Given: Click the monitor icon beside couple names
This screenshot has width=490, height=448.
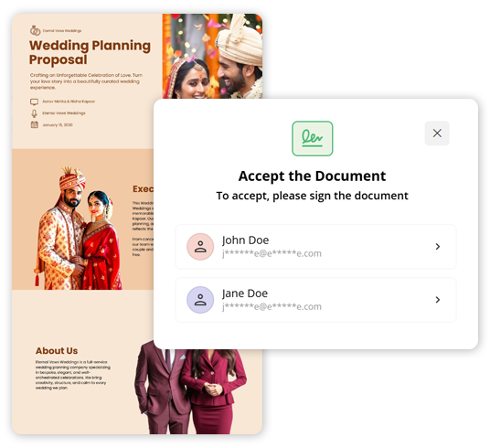Looking at the screenshot, I should click(34, 101).
